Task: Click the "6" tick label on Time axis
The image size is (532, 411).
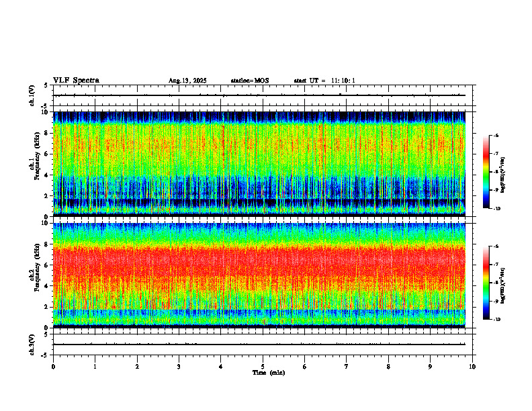Action: [305, 367]
